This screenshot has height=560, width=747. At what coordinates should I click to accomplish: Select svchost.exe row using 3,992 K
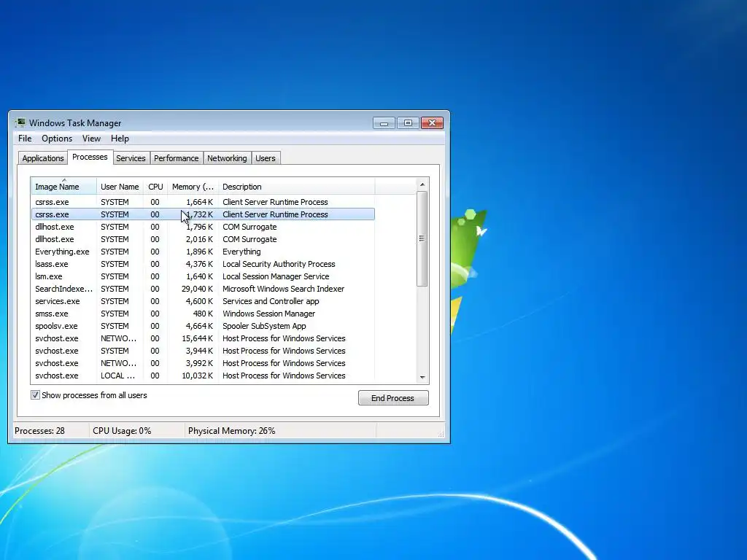click(x=203, y=363)
